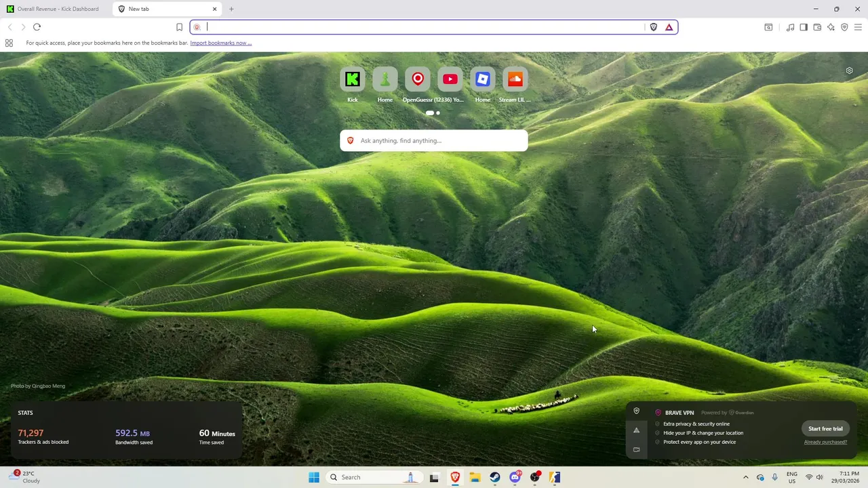Reload the current page
This screenshot has height=488, width=868.
pos(37,27)
